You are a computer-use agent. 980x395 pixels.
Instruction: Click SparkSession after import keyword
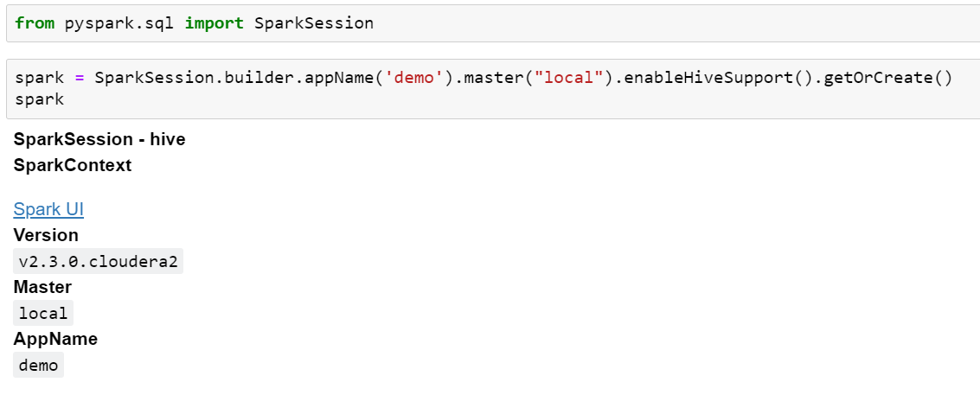click(x=314, y=23)
